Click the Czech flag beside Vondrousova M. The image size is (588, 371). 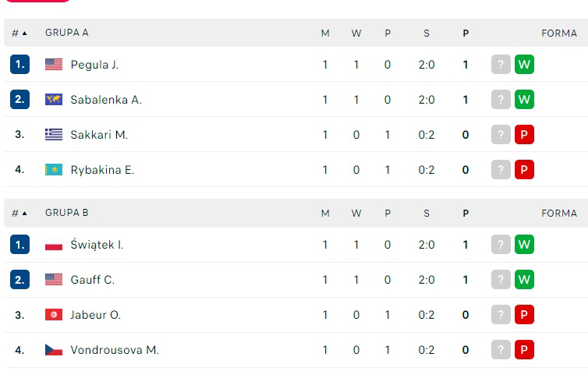tap(54, 350)
